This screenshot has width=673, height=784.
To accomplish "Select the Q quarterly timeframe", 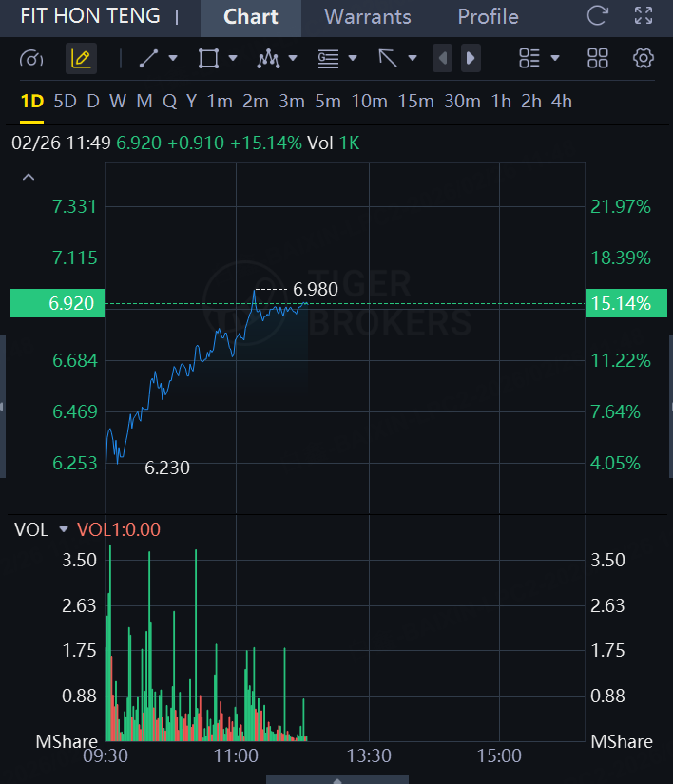I will [x=169, y=102].
